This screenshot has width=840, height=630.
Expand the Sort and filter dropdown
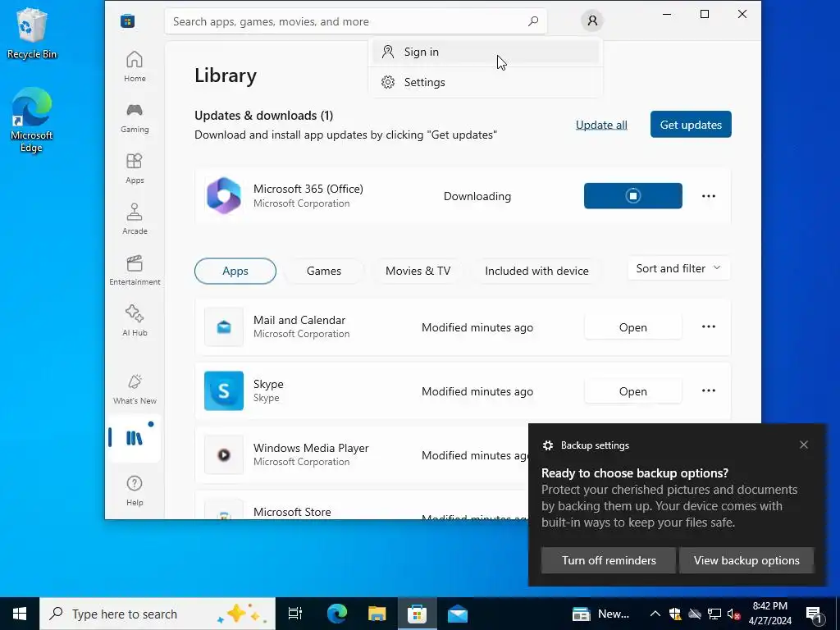click(x=678, y=268)
